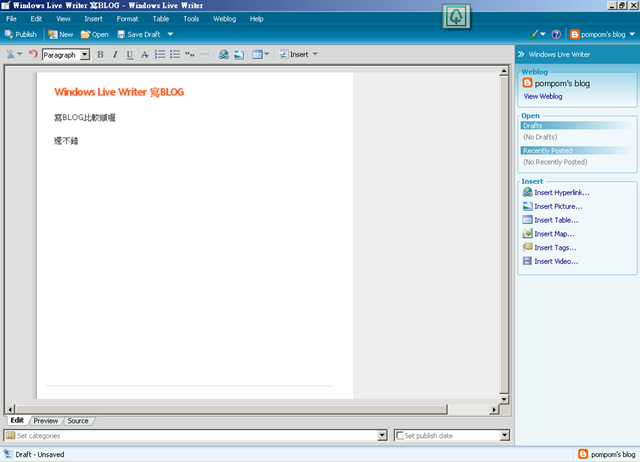The image size is (640, 462).
Task: Open the Set categories dropdown
Action: click(x=382, y=435)
